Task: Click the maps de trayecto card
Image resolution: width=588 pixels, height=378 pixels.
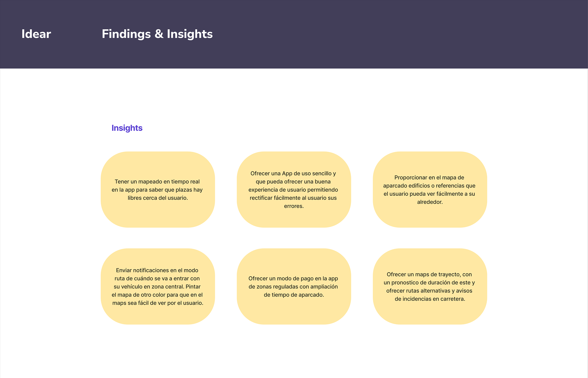Action: click(x=430, y=286)
